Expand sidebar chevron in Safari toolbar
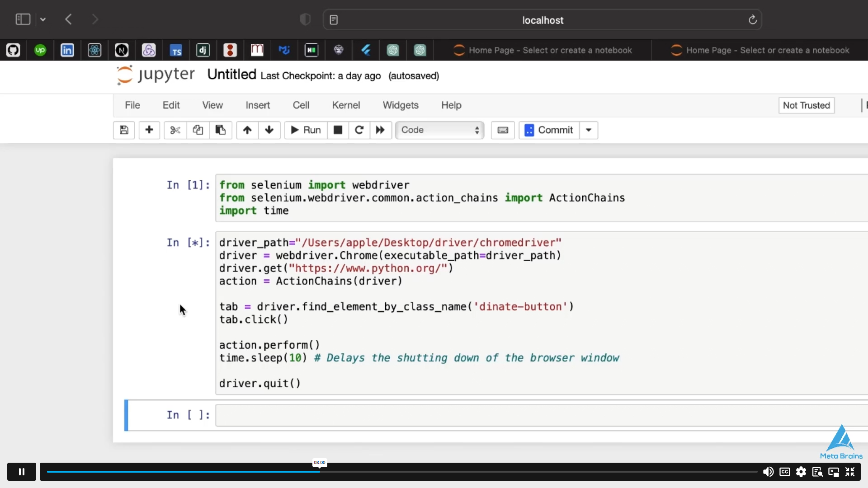The image size is (868, 488). click(43, 19)
